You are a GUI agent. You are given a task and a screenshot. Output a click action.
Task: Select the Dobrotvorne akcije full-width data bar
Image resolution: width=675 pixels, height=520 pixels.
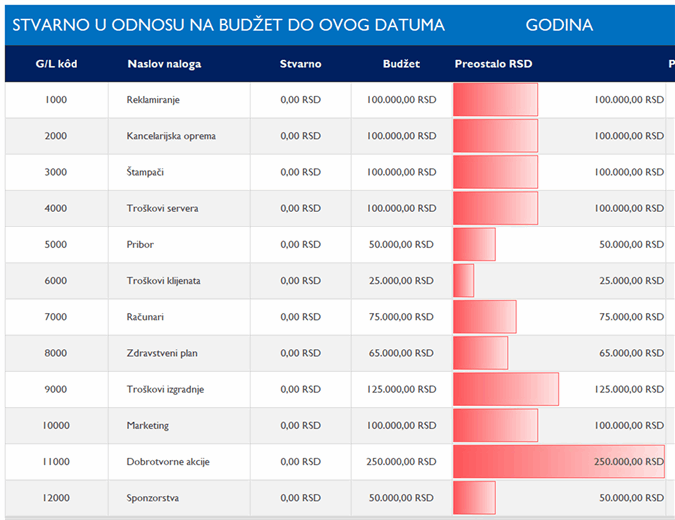tap(558, 461)
